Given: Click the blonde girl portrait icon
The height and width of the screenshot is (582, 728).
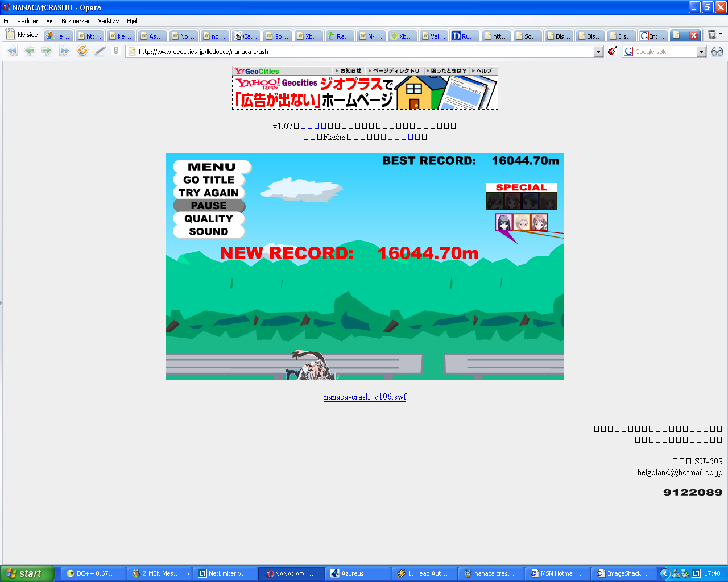Looking at the screenshot, I should pos(522,222).
